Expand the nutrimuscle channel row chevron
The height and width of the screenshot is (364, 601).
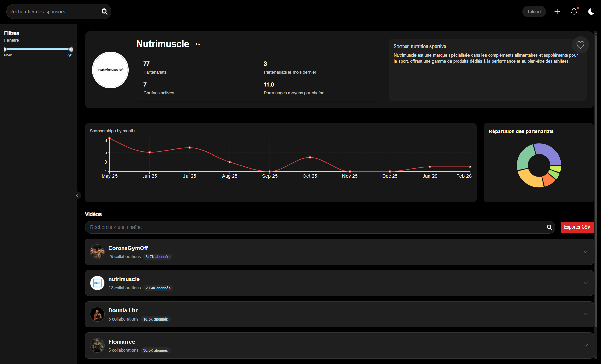coord(586,283)
